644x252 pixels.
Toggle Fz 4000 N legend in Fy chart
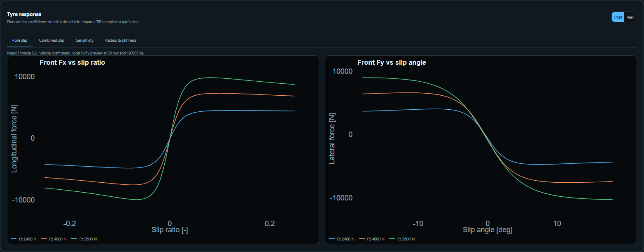point(372,239)
